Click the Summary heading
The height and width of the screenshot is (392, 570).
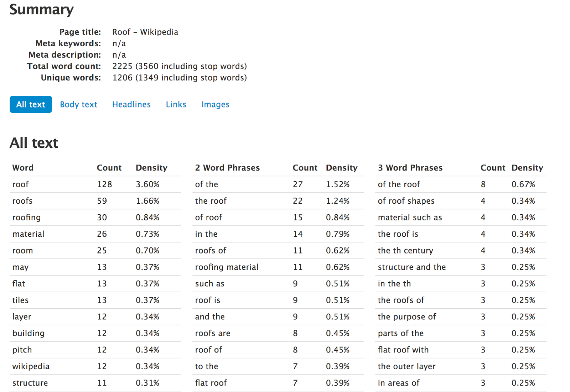point(41,10)
